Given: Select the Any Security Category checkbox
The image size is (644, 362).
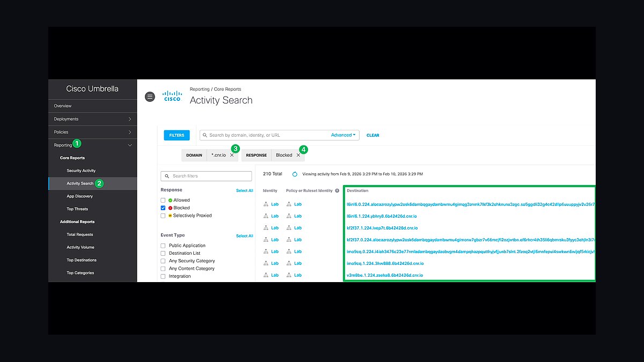Looking at the screenshot, I should pyautogui.click(x=163, y=261).
